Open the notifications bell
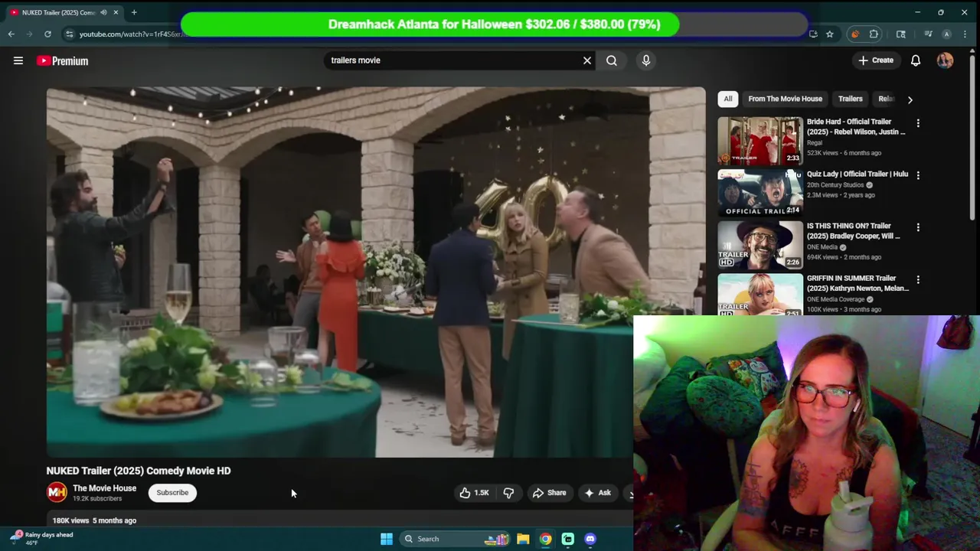 pyautogui.click(x=916, y=60)
